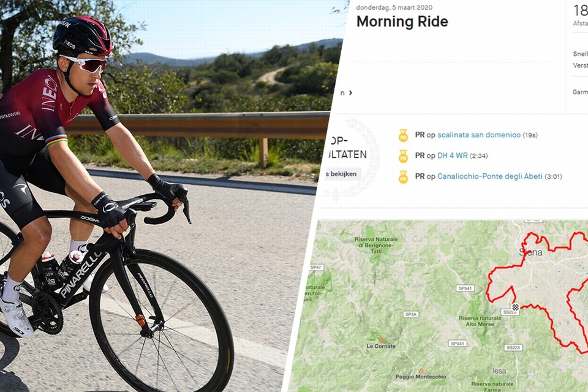Open the Canalicchio-Ponte degli Abeti segment link
The width and height of the screenshot is (588, 392).
pyautogui.click(x=490, y=176)
